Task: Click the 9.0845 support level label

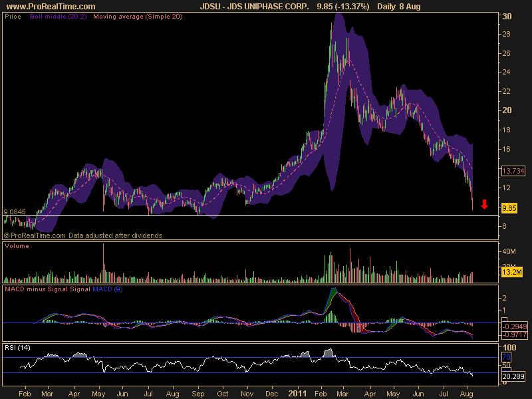Action: pyautogui.click(x=15, y=211)
